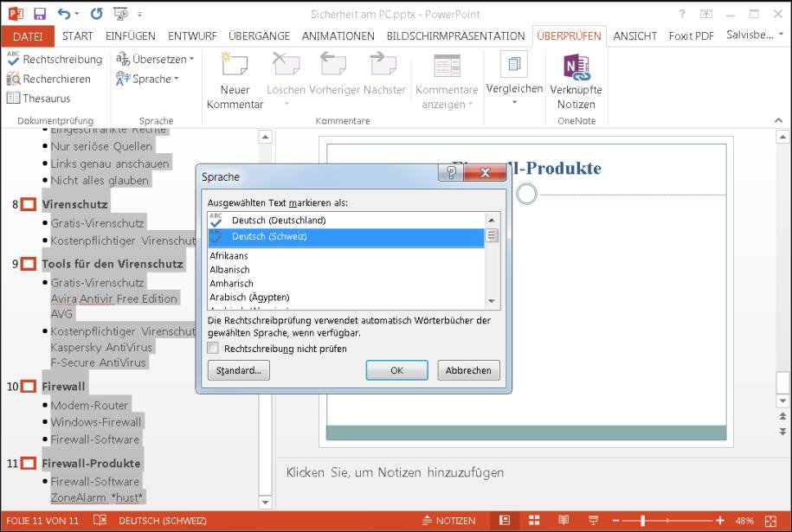The height and width of the screenshot is (532, 792).
Task: Enable 'Rechtschreibung nicht prüfen'
Action: click(212, 349)
